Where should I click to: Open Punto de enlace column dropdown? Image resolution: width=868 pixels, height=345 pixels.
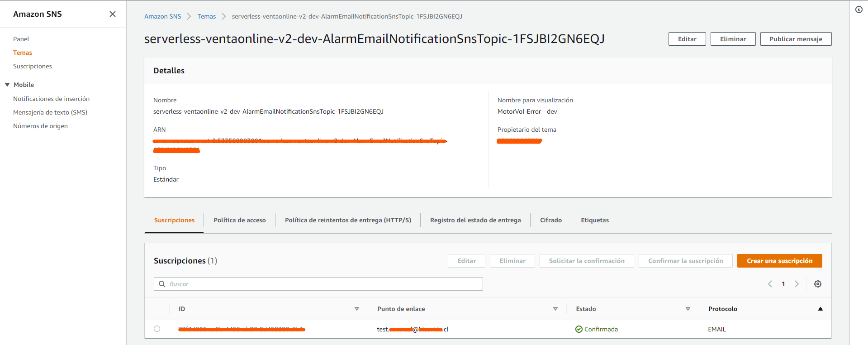(555, 309)
